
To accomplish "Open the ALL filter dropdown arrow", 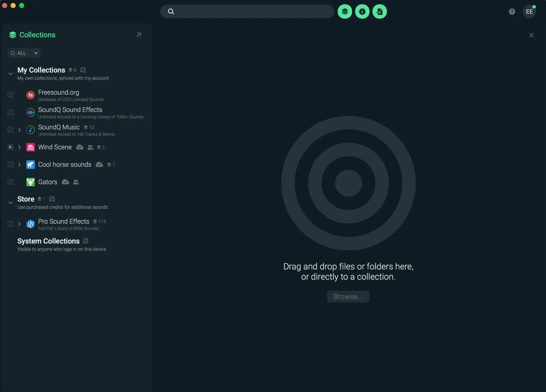I will pyautogui.click(x=36, y=53).
